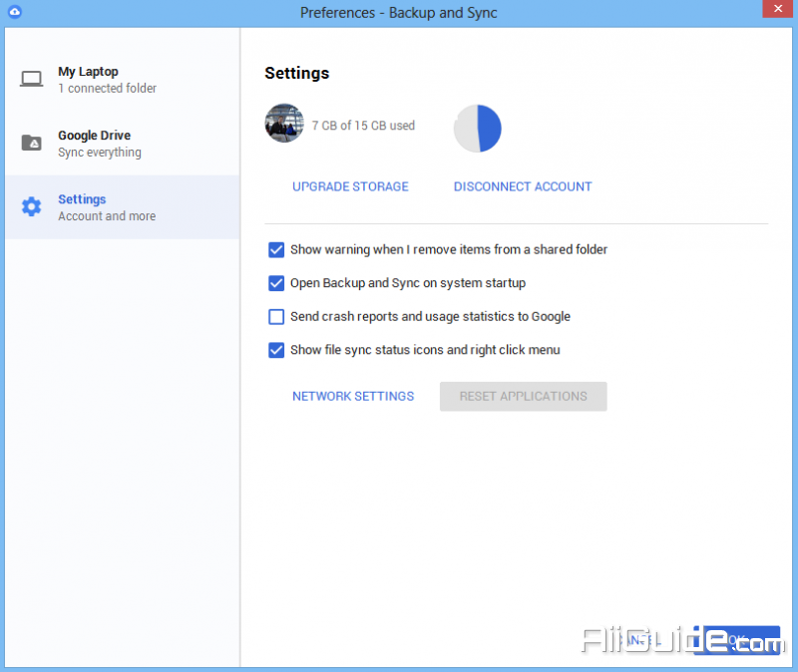The width and height of the screenshot is (798, 672).
Task: Click the Google Drive folder icon
Action: point(32,143)
